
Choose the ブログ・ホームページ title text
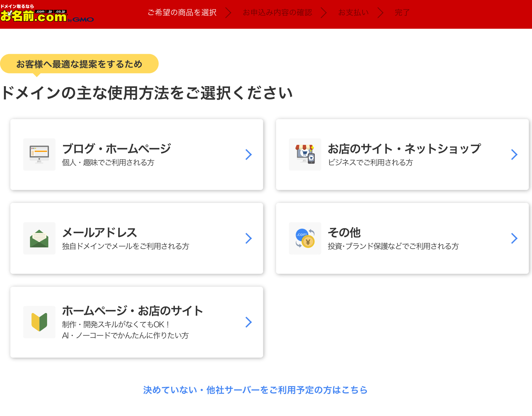click(116, 149)
